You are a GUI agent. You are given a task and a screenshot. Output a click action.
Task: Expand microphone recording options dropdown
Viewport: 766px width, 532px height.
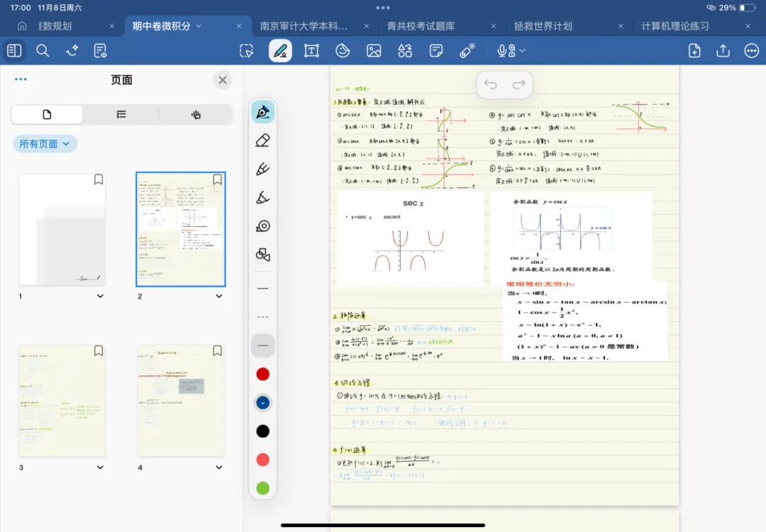click(523, 50)
